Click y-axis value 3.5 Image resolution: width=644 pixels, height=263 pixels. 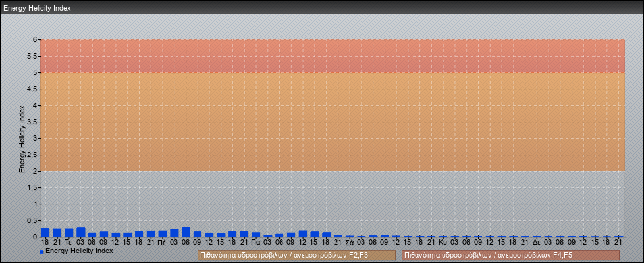32,122
